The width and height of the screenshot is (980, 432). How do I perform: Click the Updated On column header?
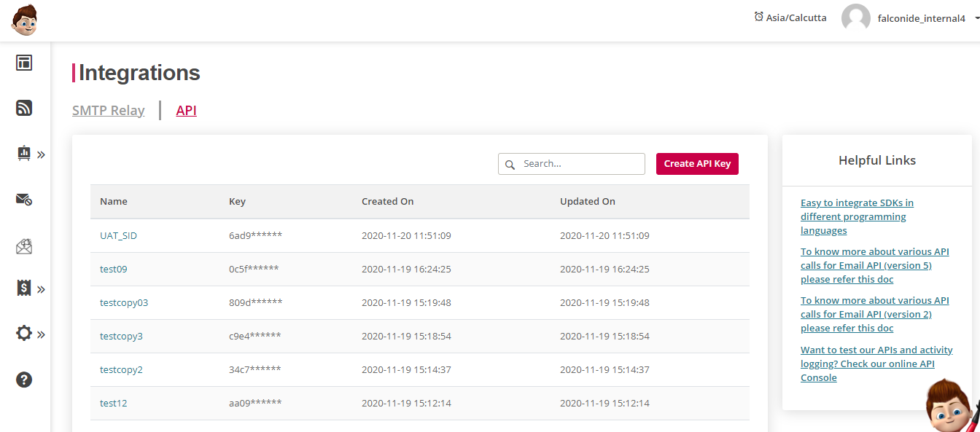pyautogui.click(x=588, y=201)
